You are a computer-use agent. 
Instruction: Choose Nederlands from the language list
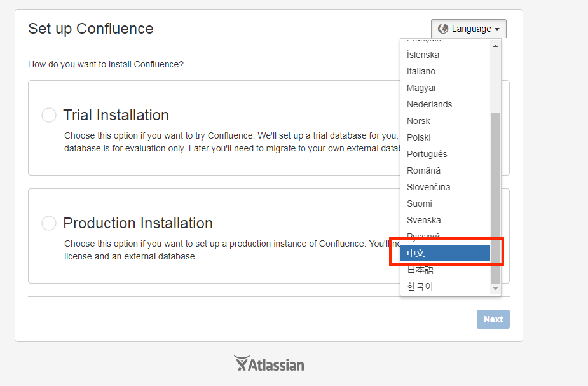tap(445, 104)
